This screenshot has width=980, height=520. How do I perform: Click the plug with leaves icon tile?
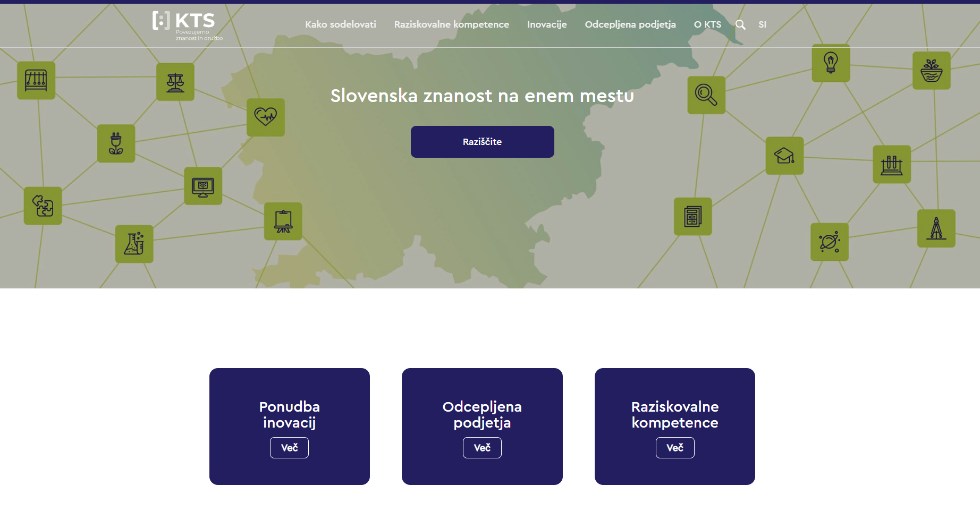[116, 143]
